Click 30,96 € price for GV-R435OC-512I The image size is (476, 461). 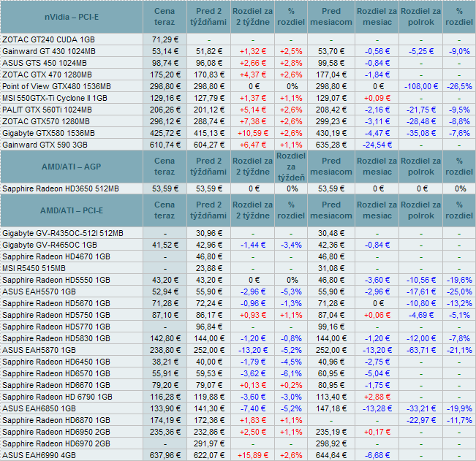209,233
